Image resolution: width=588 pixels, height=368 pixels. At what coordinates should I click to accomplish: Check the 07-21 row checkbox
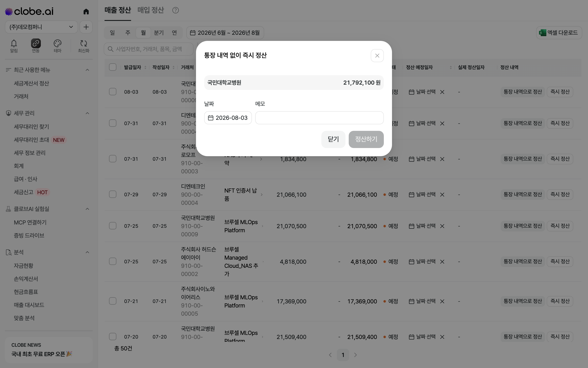112,301
